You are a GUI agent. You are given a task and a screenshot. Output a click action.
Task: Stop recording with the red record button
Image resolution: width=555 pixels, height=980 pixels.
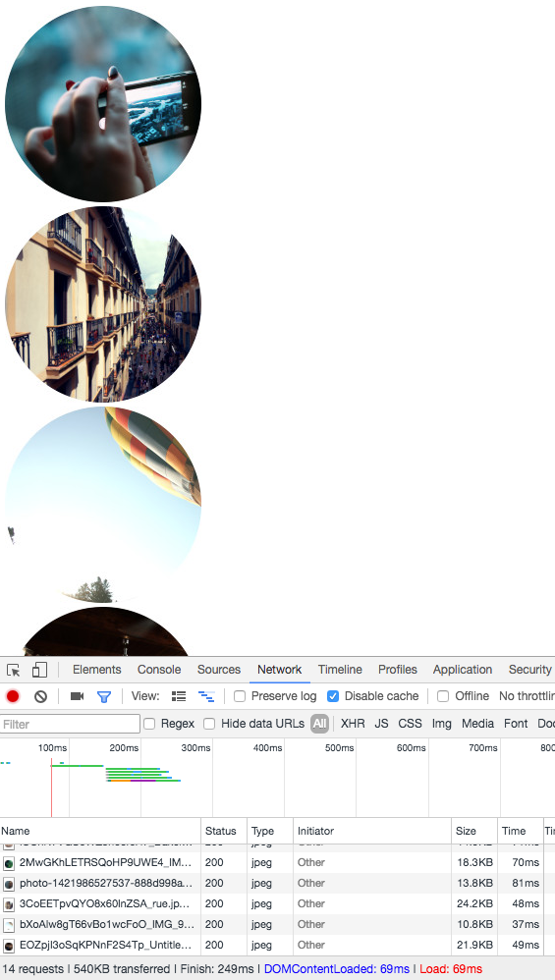pyautogui.click(x=13, y=696)
